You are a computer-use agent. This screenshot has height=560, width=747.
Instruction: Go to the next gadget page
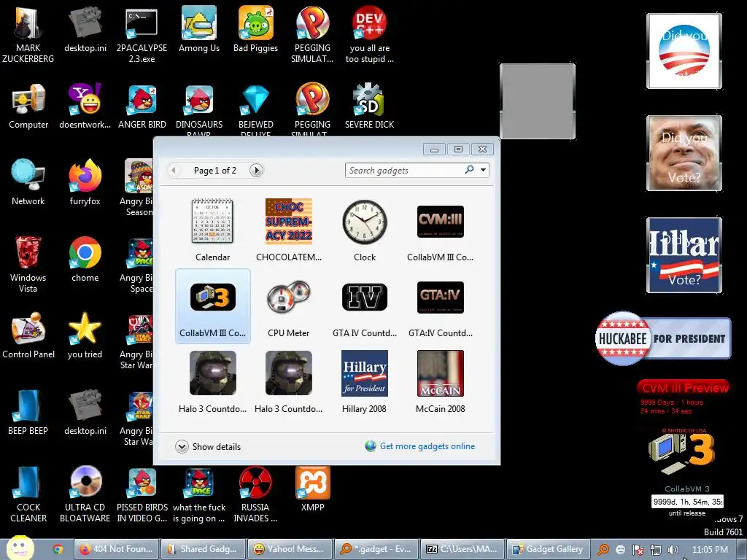coord(256,171)
